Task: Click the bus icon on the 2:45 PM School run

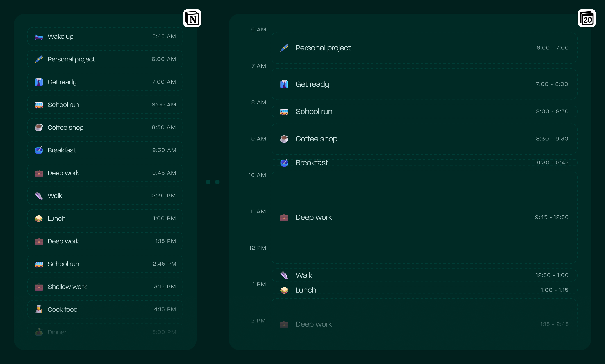Action: (39, 264)
